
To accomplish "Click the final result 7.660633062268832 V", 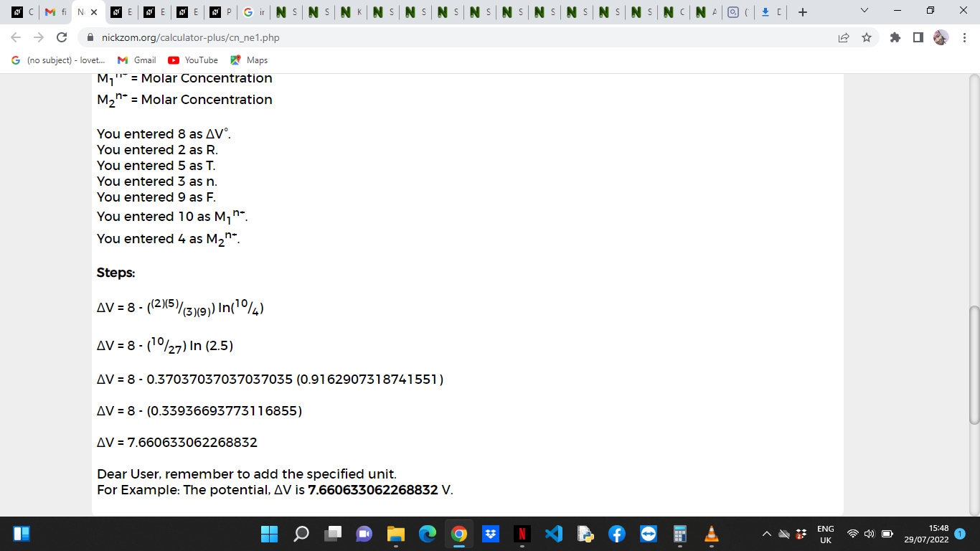I will 380,490.
